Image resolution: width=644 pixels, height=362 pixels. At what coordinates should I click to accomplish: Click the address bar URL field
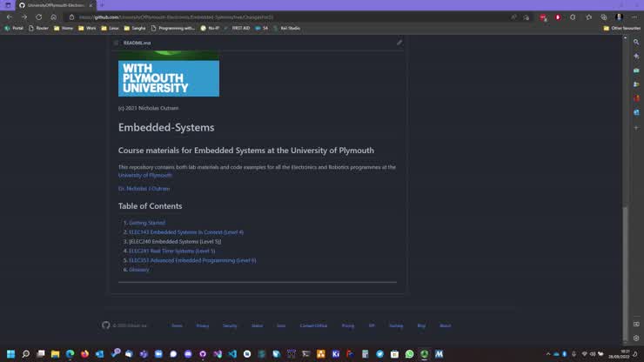point(261,17)
